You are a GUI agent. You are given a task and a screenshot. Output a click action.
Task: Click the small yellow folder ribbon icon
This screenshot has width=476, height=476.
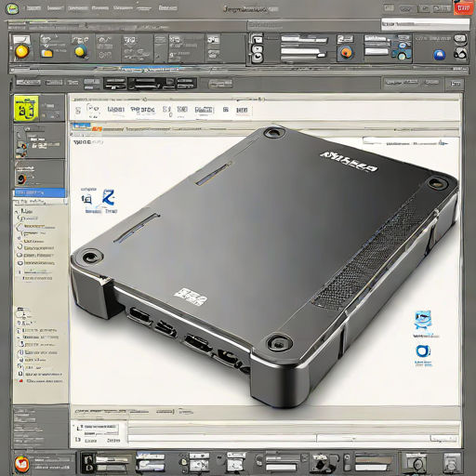coord(47,53)
